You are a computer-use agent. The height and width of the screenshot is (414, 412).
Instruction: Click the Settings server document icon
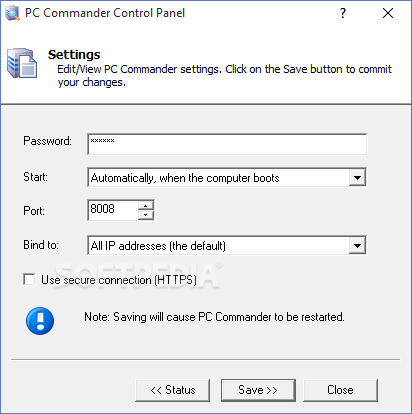tap(22, 63)
